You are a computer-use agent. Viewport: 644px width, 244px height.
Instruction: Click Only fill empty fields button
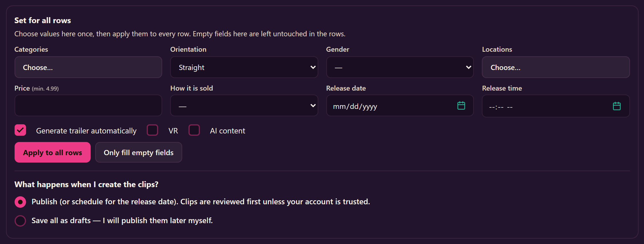pyautogui.click(x=139, y=153)
